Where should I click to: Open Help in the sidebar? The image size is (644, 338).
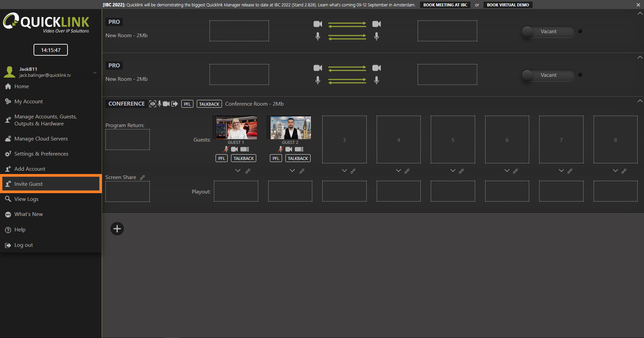(x=51, y=230)
